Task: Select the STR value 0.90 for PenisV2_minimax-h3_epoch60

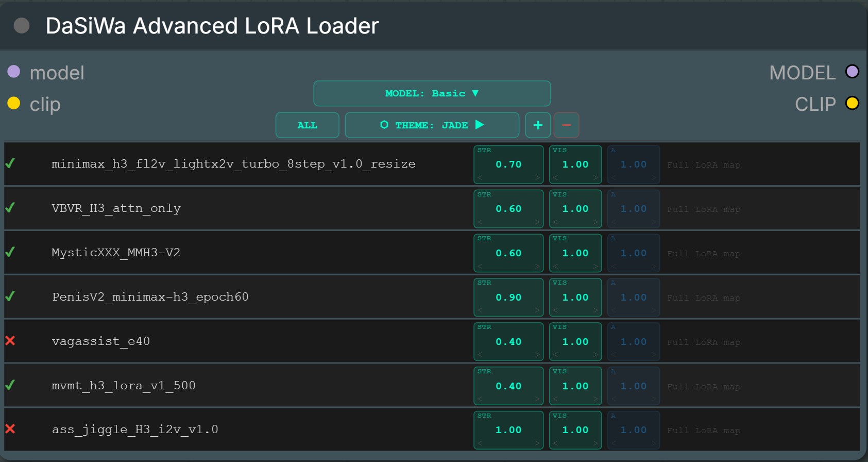Action: (508, 298)
